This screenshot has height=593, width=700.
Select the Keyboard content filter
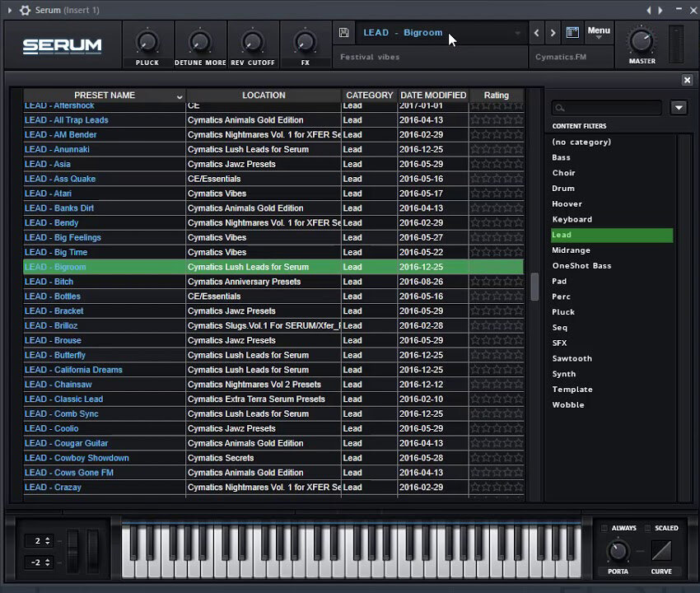point(572,219)
